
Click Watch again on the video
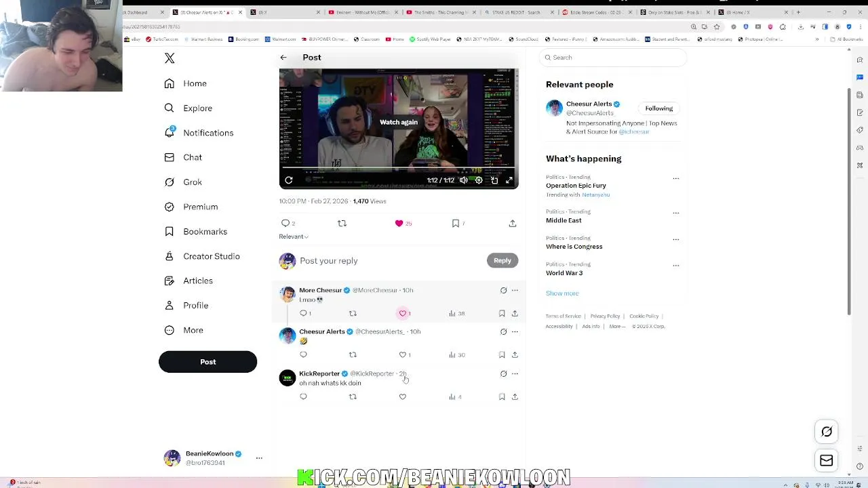(399, 122)
